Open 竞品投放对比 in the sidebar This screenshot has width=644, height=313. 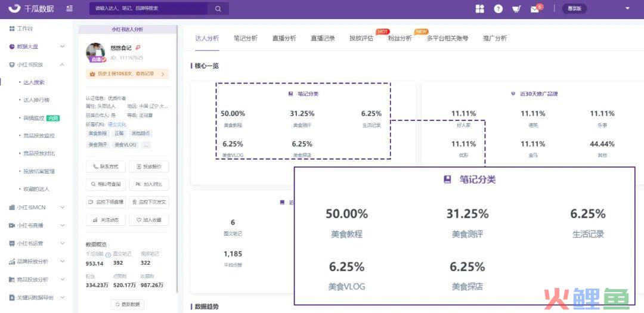pyautogui.click(x=39, y=153)
